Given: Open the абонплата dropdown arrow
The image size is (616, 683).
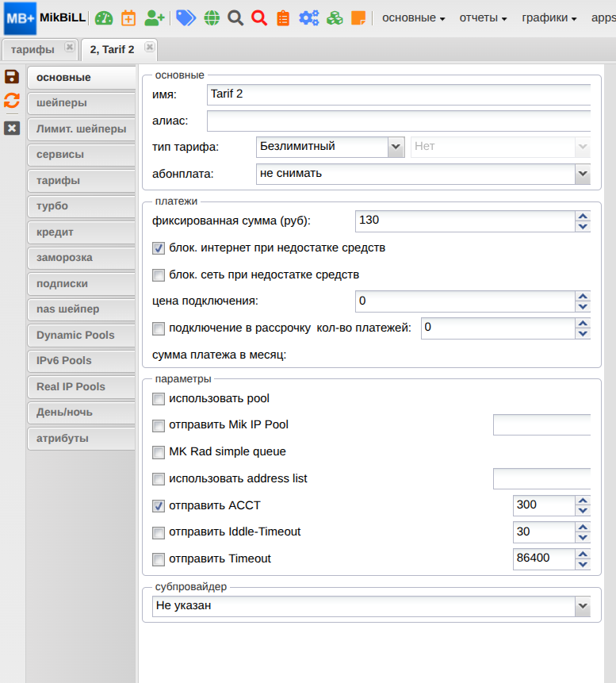Looking at the screenshot, I should pos(583,174).
